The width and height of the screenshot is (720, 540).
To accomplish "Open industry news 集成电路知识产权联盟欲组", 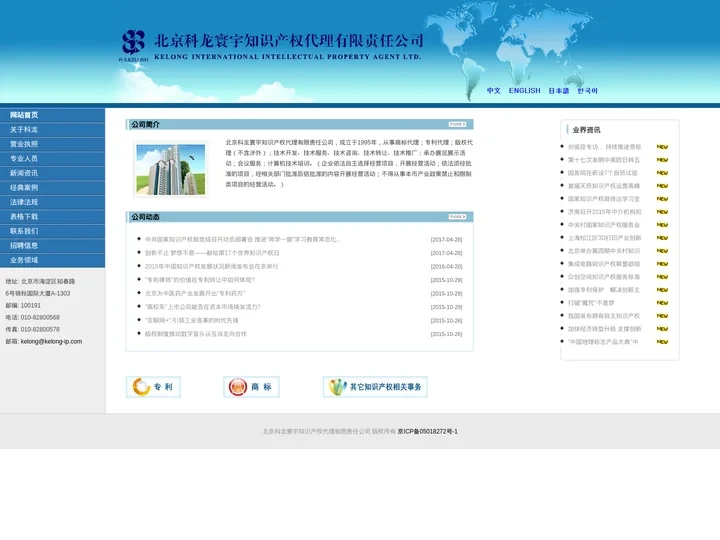I will pos(604,264).
